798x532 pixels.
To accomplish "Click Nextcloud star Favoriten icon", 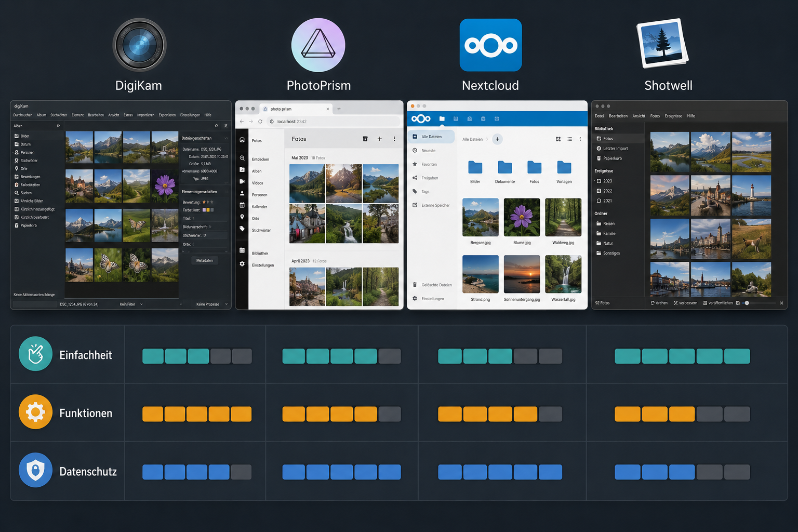I will pos(415,164).
